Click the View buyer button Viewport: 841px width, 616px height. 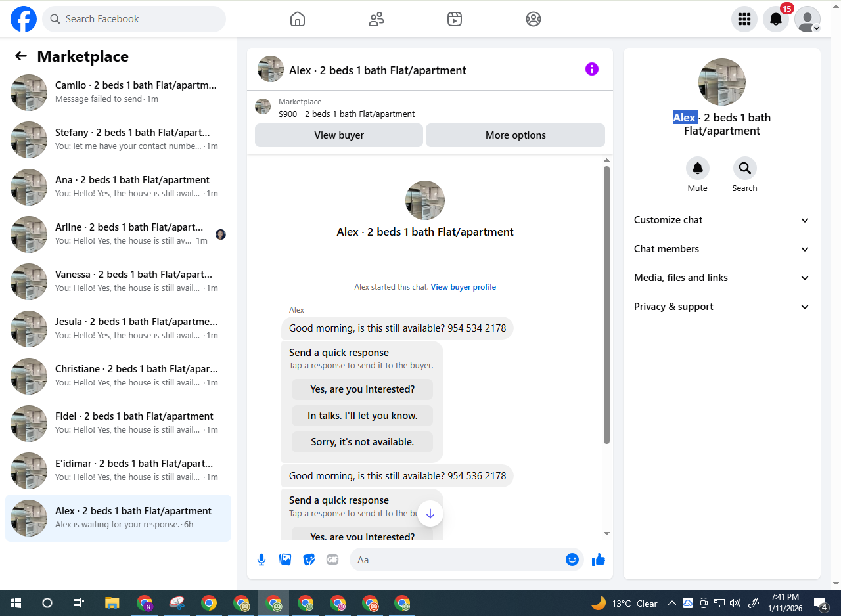coord(339,135)
